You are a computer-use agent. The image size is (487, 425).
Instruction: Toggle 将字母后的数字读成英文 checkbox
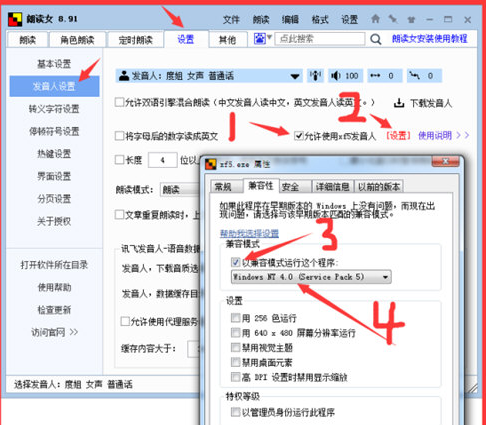(119, 136)
